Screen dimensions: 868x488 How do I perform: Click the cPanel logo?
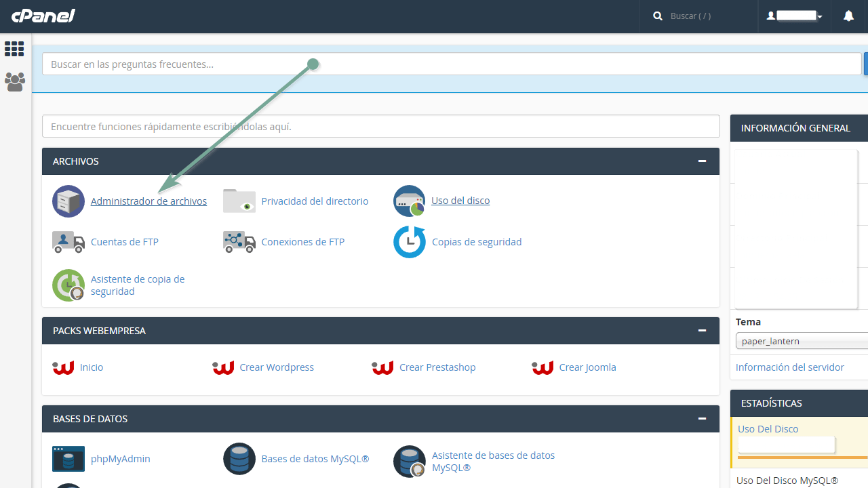43,16
